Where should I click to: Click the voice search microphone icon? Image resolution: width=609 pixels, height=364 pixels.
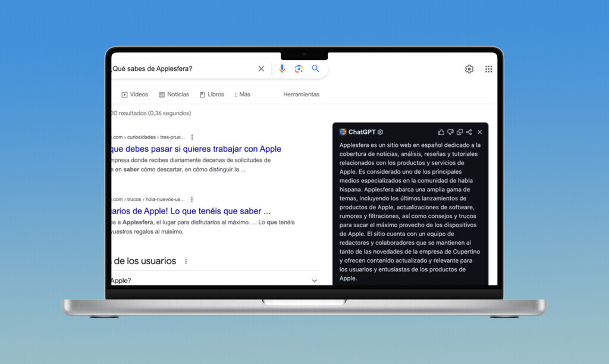coord(282,68)
